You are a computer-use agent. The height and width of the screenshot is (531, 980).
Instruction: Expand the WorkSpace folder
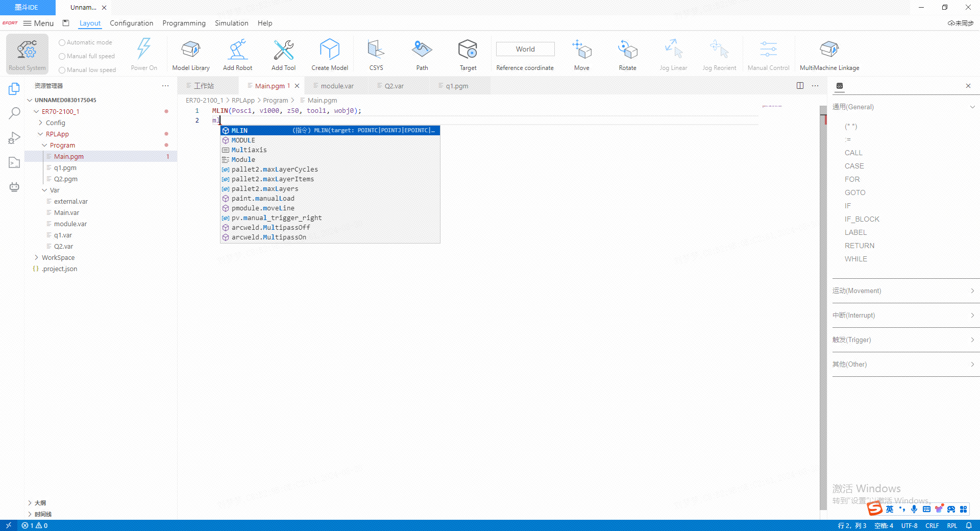[37, 258]
